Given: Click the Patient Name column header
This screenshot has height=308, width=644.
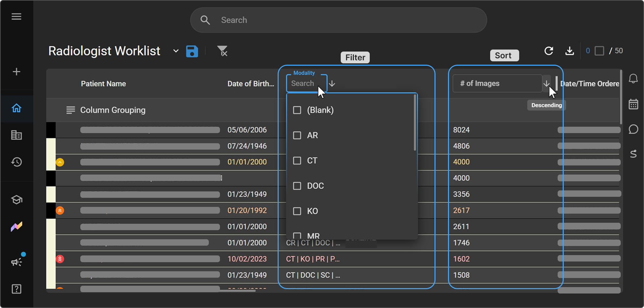Looking at the screenshot, I should click(103, 84).
